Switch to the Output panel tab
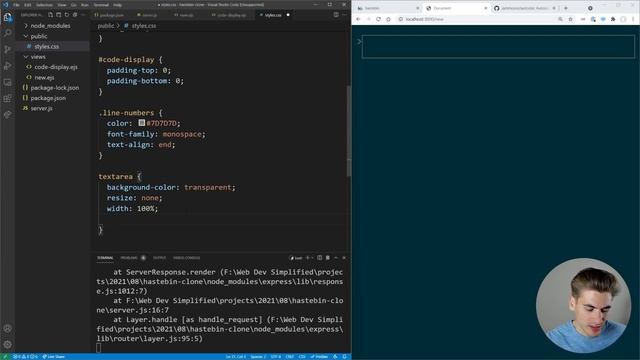 (x=159, y=258)
